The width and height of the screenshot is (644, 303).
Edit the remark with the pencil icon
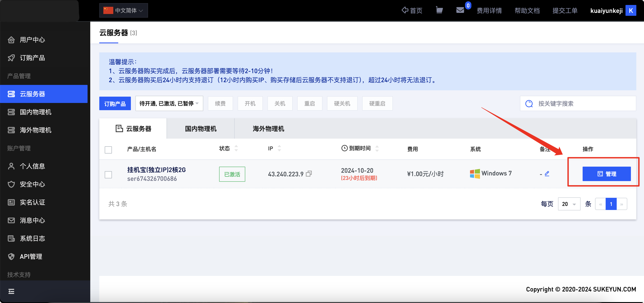(547, 174)
